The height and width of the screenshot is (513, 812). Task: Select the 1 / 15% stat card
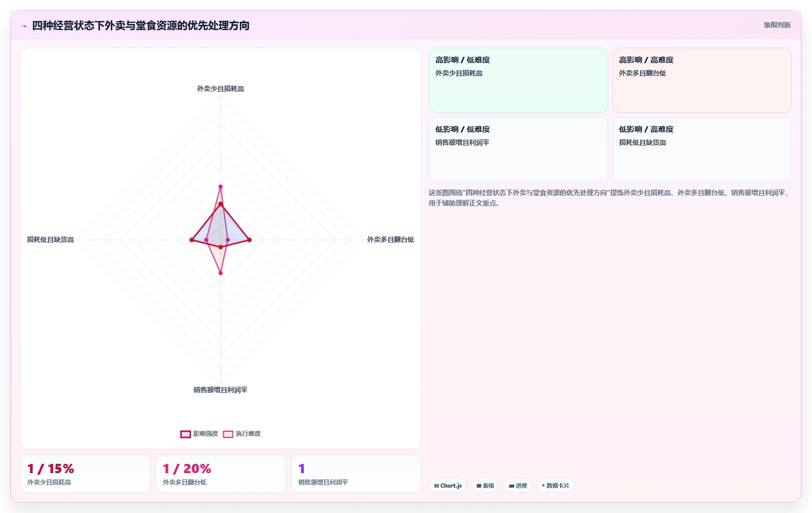(85, 474)
